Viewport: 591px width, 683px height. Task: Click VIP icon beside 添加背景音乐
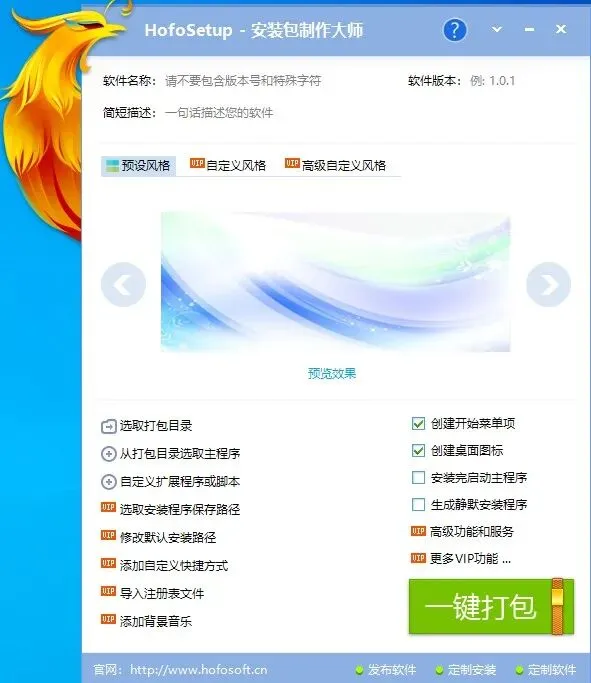(108, 619)
